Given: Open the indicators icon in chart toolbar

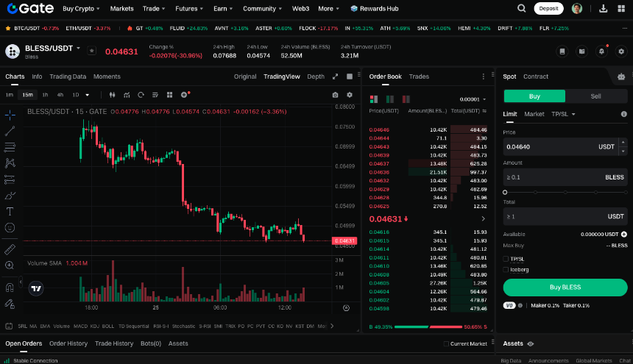Looking at the screenshot, I should pos(127,95).
